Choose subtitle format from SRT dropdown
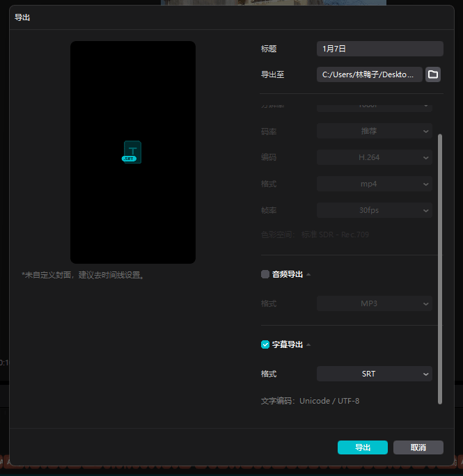Screen dimensions: 463x476 pos(375,374)
